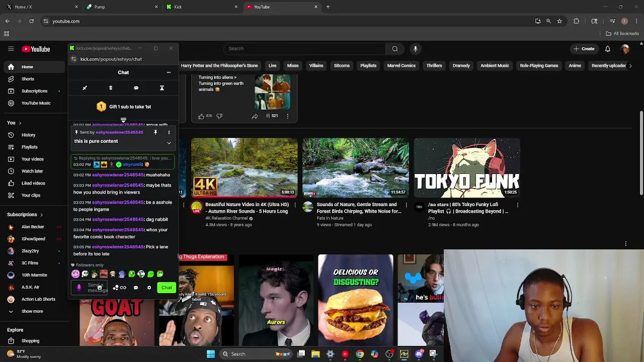Expand the You section chevron

tap(20, 123)
